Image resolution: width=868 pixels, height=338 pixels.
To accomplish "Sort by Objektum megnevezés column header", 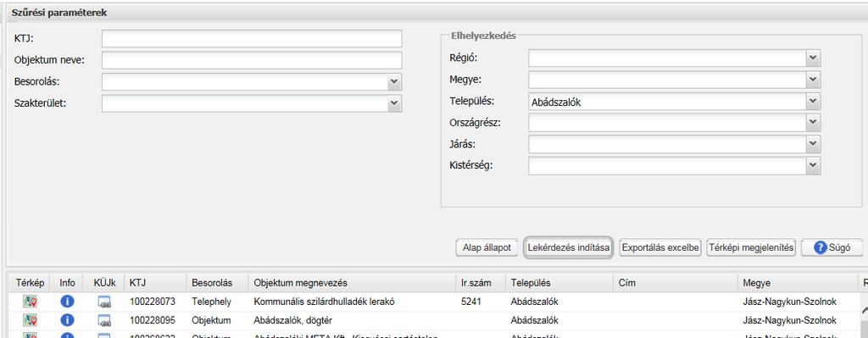I will click(352, 283).
